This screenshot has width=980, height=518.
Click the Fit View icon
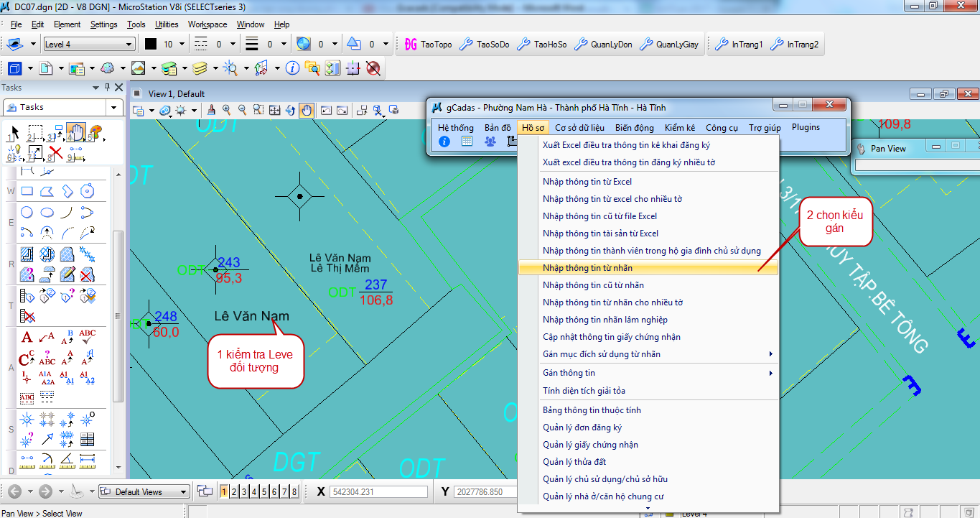[275, 110]
